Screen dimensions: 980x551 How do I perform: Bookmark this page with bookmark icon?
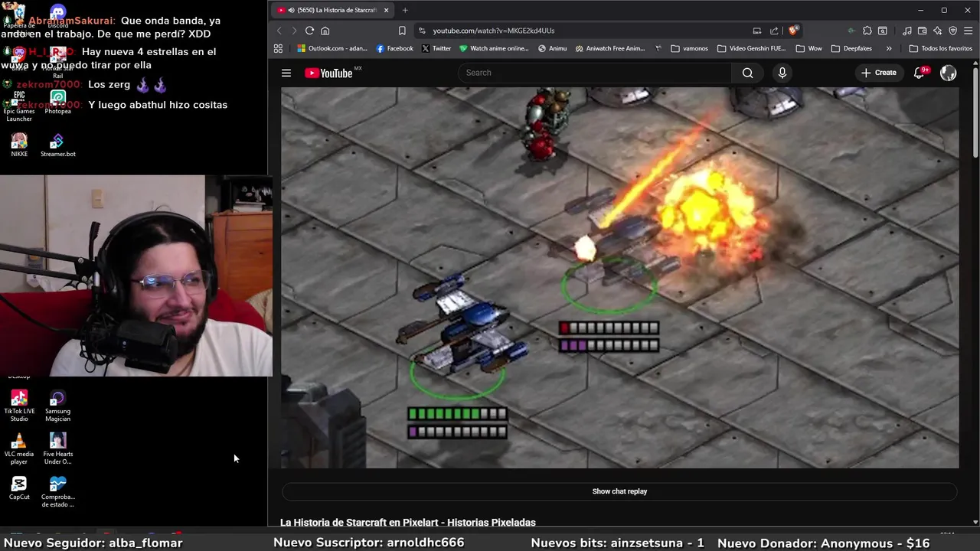click(402, 31)
